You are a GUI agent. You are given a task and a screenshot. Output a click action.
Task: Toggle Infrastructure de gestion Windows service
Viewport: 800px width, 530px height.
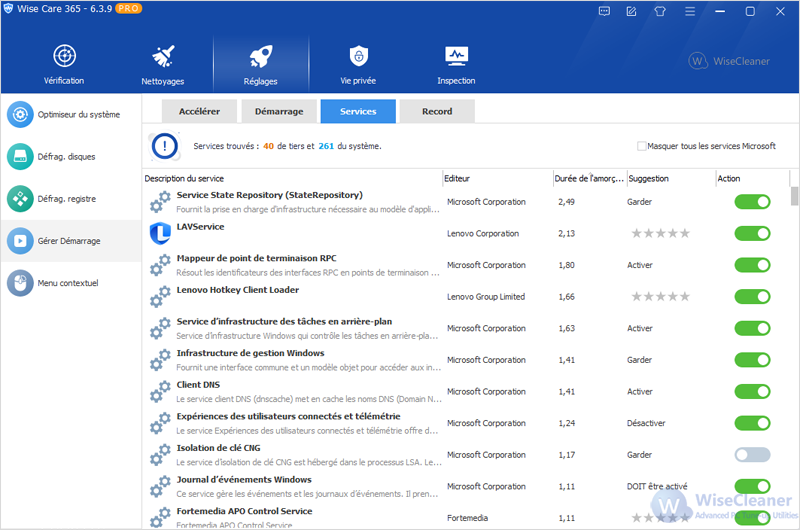[753, 360]
